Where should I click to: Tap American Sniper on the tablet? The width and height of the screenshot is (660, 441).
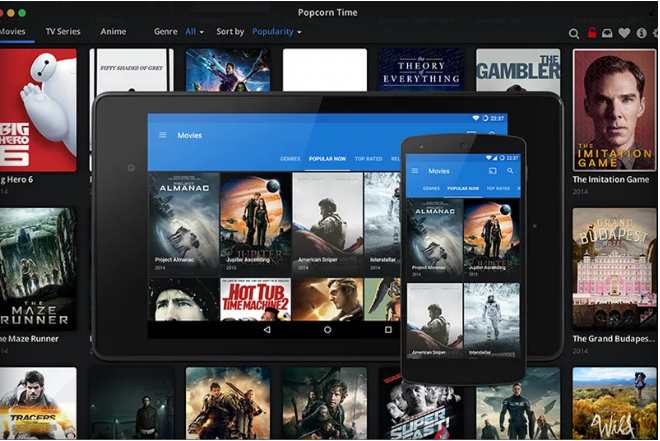click(x=327, y=224)
